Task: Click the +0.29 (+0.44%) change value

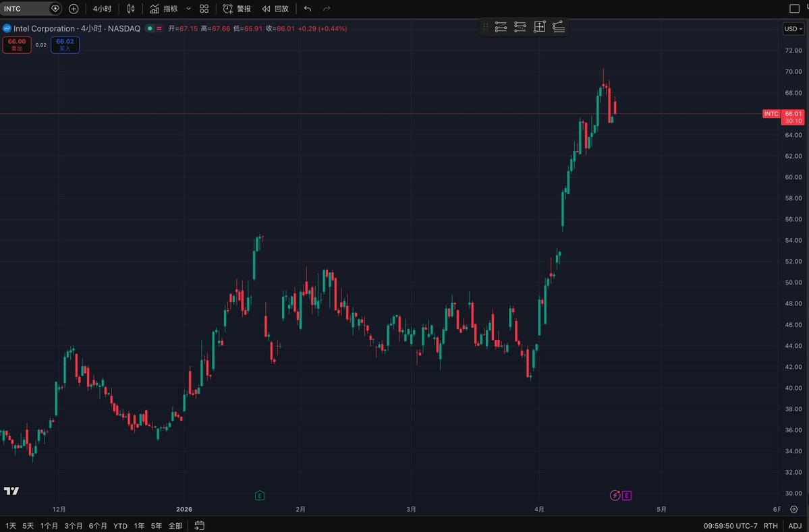Action: point(323,28)
